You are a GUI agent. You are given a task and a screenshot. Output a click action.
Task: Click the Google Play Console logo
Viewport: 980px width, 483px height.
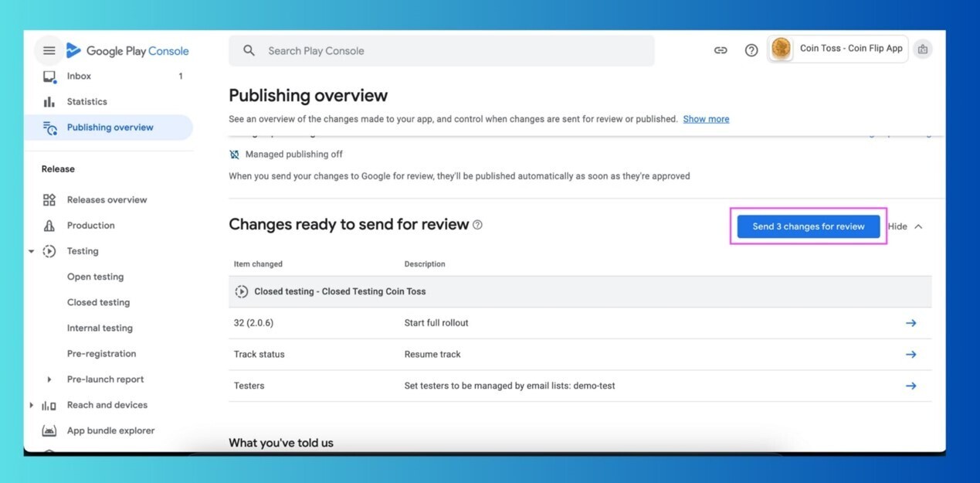tap(127, 51)
